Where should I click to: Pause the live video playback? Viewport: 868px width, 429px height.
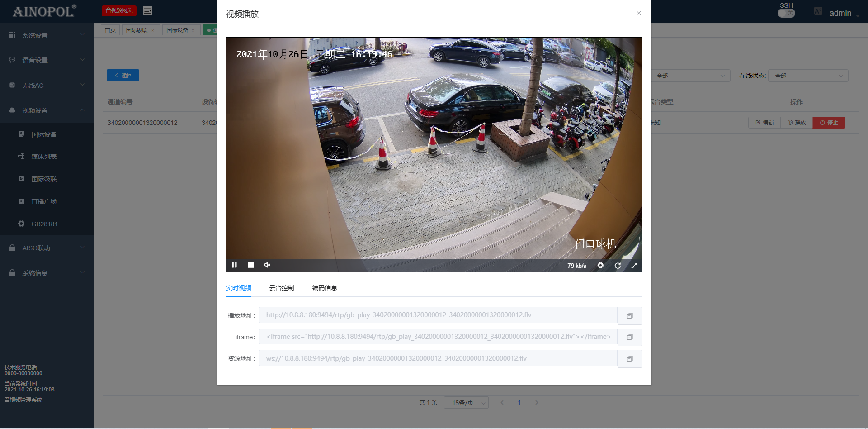[234, 265]
